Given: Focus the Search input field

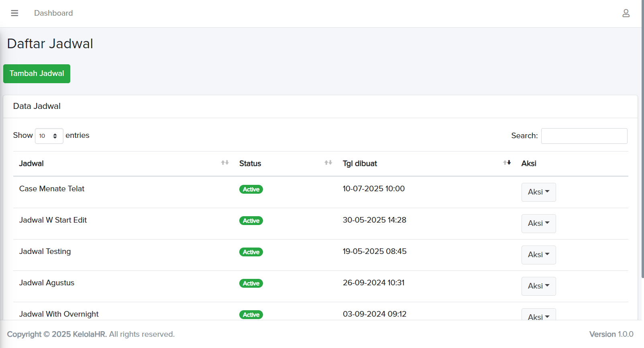Looking at the screenshot, I should point(584,136).
